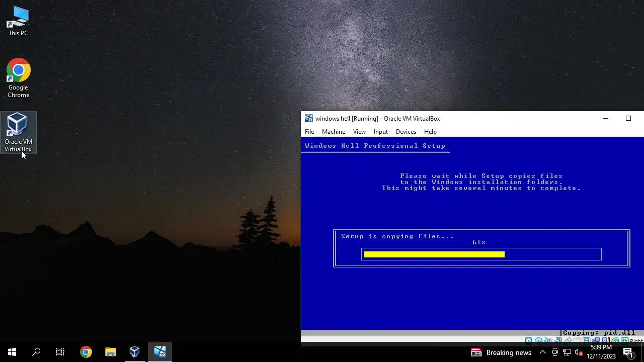Open Machine menu in VirtualBox

tap(334, 132)
